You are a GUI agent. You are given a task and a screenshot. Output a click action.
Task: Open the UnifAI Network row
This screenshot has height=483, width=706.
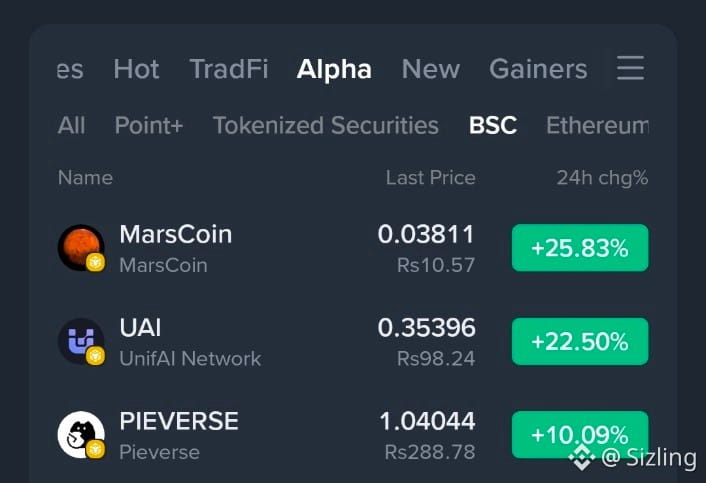353,342
